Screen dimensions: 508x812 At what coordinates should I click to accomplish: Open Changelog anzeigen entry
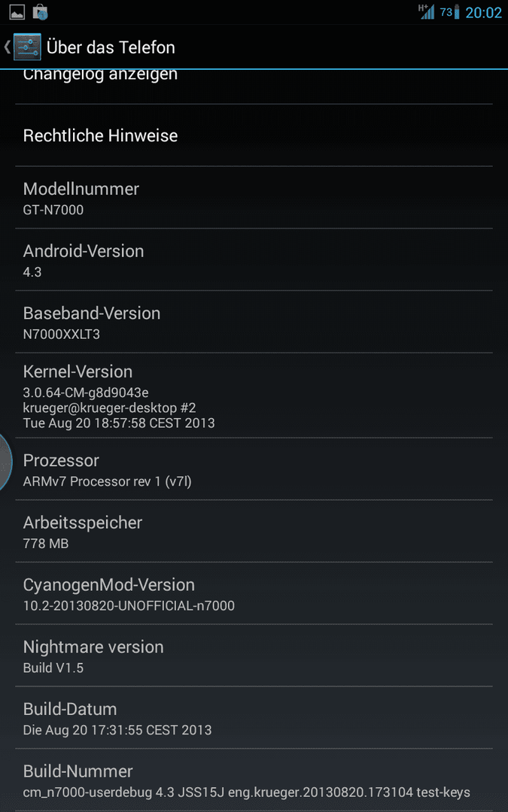coord(254,86)
